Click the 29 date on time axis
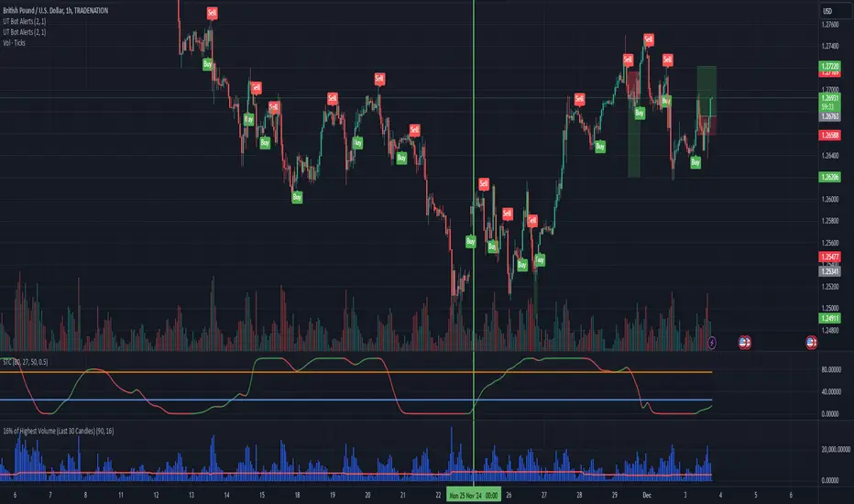The height and width of the screenshot is (504, 854). (614, 495)
